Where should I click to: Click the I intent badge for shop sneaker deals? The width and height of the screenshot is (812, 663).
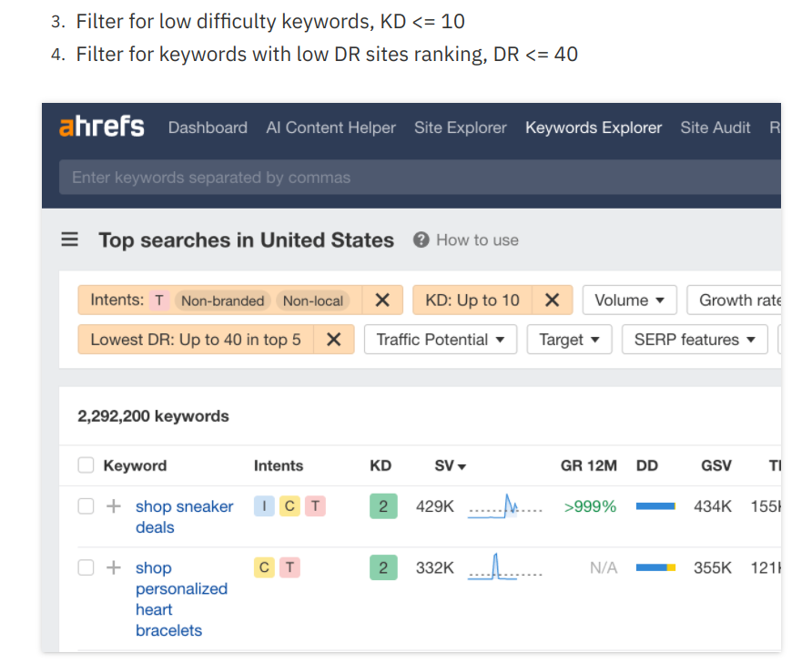click(x=264, y=506)
